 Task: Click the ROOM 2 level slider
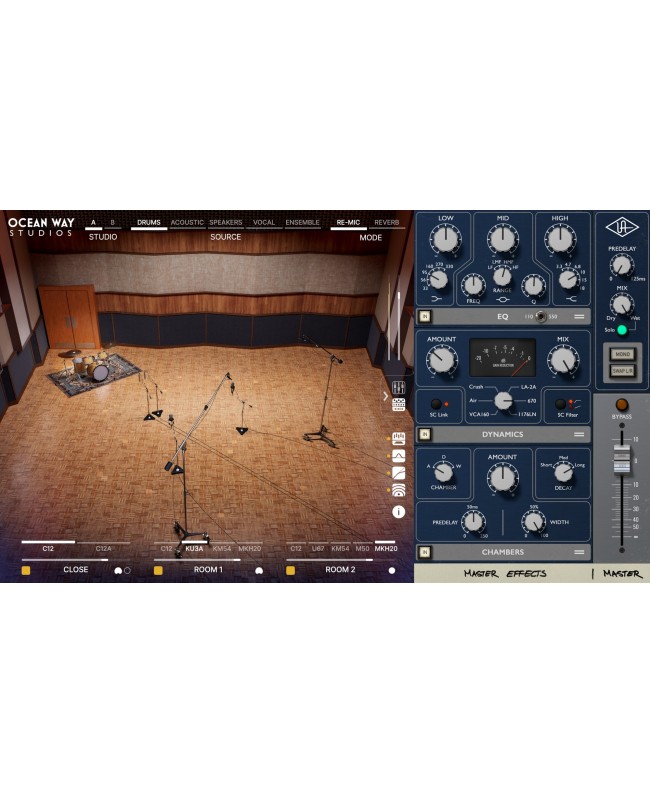pos(330,560)
